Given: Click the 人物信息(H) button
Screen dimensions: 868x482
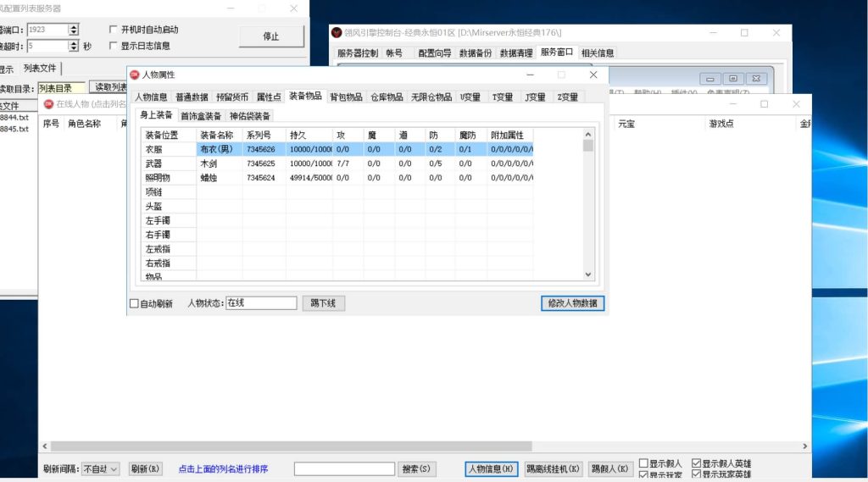Looking at the screenshot, I should (491, 468).
